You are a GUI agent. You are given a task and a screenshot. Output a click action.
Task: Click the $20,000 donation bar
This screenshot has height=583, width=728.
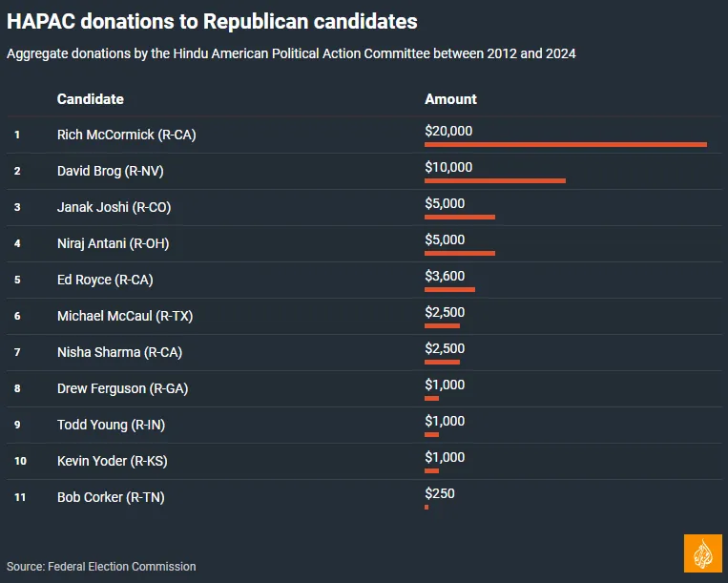tap(566, 144)
